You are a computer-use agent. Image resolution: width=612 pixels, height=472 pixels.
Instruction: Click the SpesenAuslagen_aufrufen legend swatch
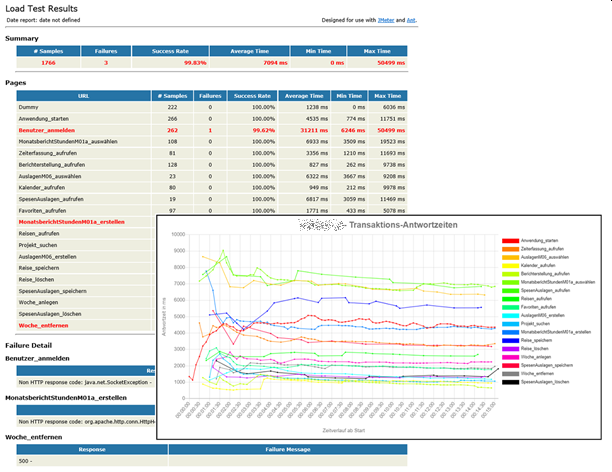[x=511, y=290]
